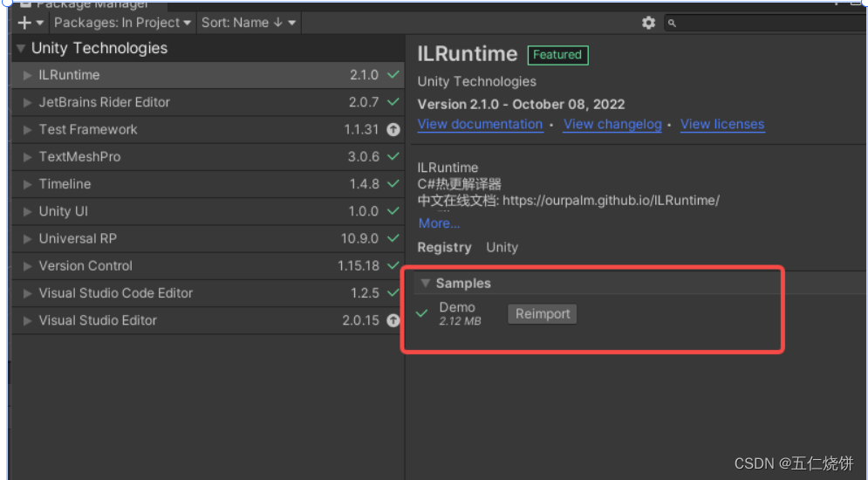Click the package search input field

(x=766, y=23)
